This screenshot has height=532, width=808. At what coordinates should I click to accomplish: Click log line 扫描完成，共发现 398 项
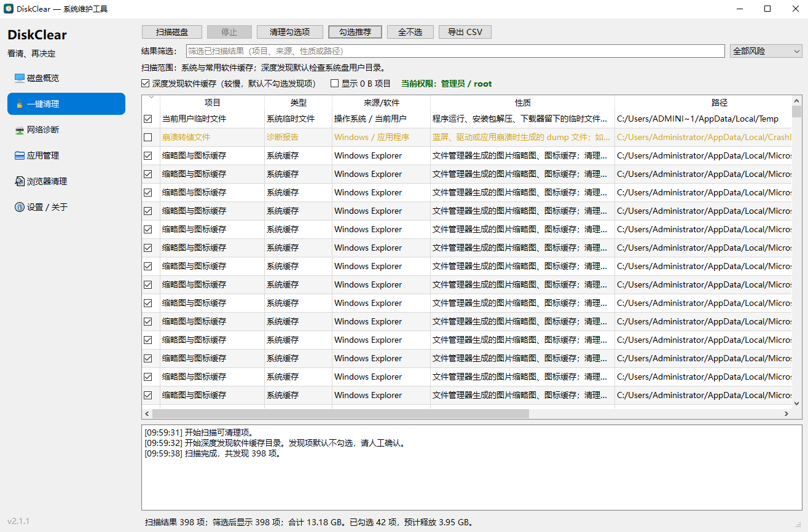[213, 454]
